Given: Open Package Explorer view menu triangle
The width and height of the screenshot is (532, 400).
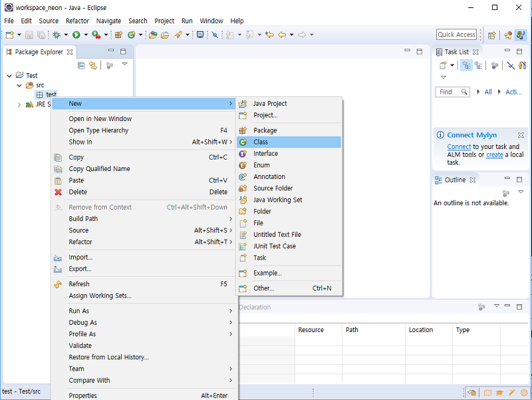Looking at the screenshot, I should tap(124, 64).
